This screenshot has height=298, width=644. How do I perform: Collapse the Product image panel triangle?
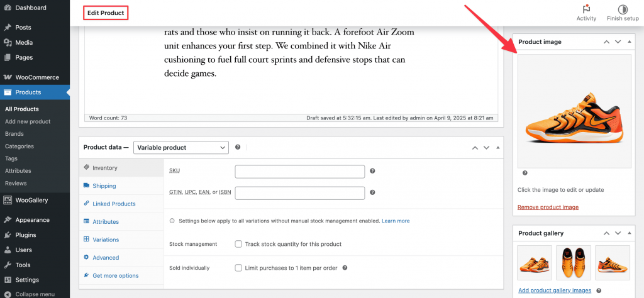(630, 42)
